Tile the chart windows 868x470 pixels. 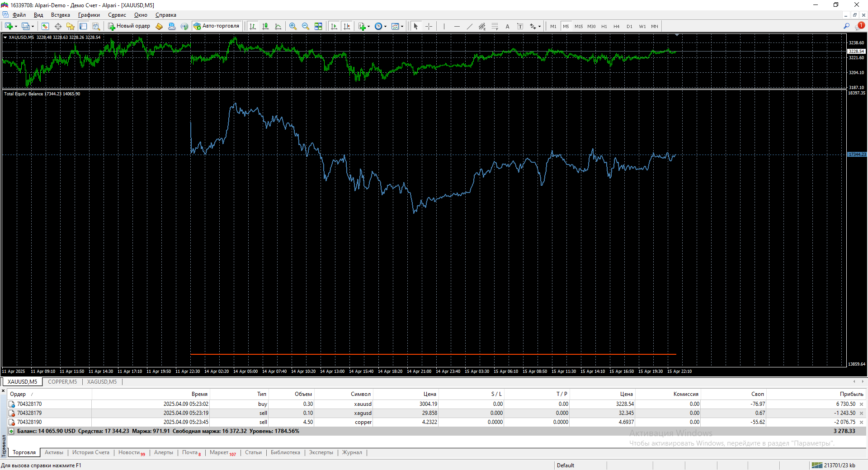tap(318, 26)
